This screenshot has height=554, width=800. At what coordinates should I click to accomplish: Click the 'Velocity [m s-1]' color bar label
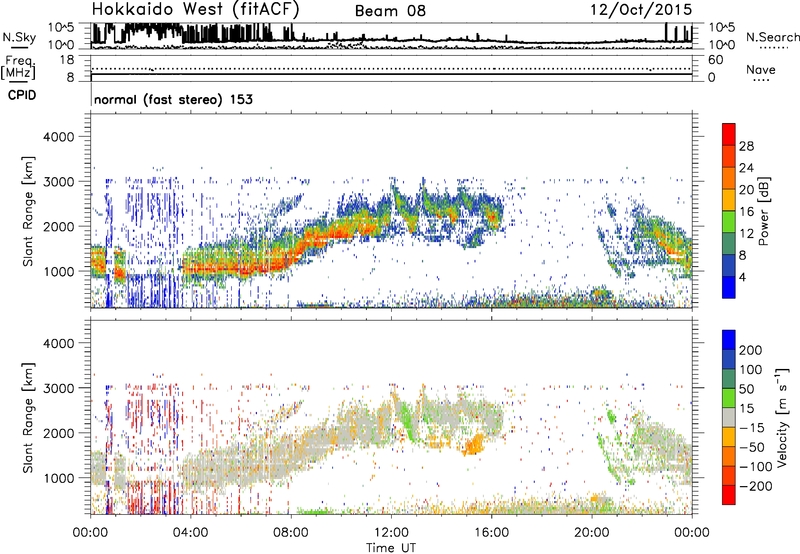pyautogui.click(x=782, y=417)
